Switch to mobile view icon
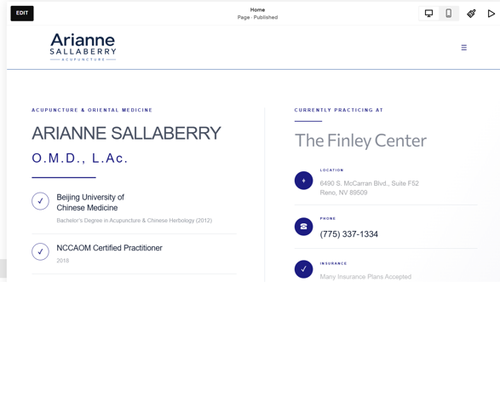The height and width of the screenshot is (409, 500). tap(449, 13)
